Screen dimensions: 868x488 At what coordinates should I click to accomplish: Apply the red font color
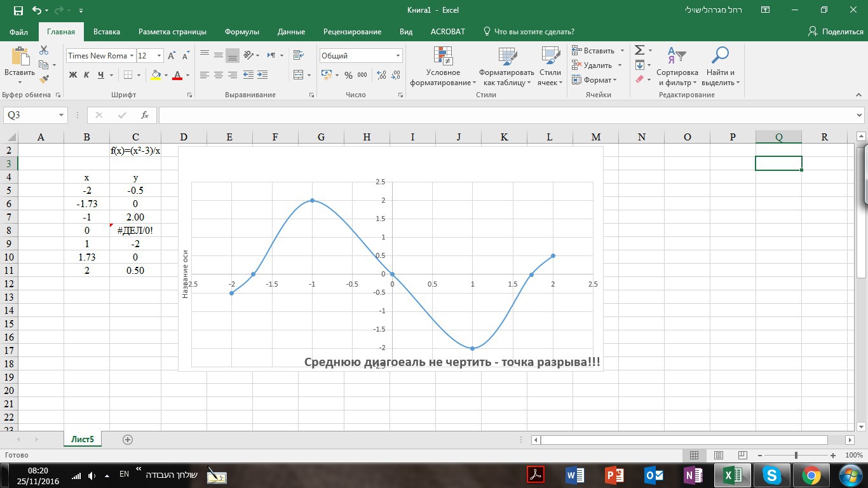(x=177, y=75)
